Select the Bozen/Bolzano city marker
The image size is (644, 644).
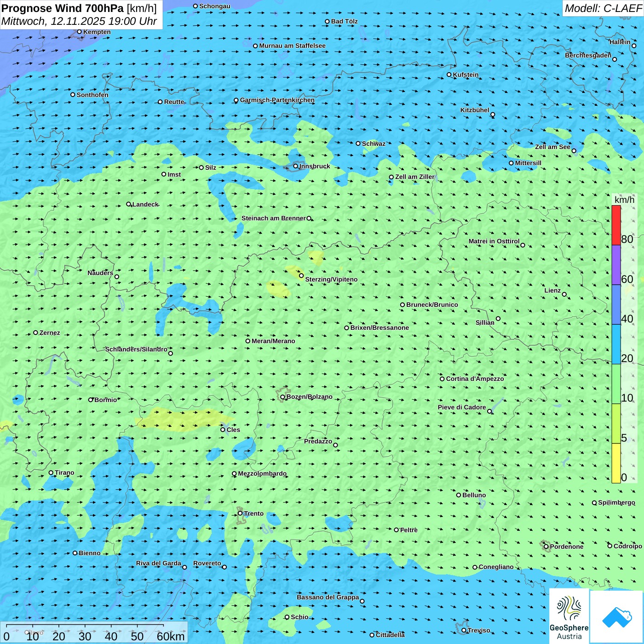[x=282, y=397]
